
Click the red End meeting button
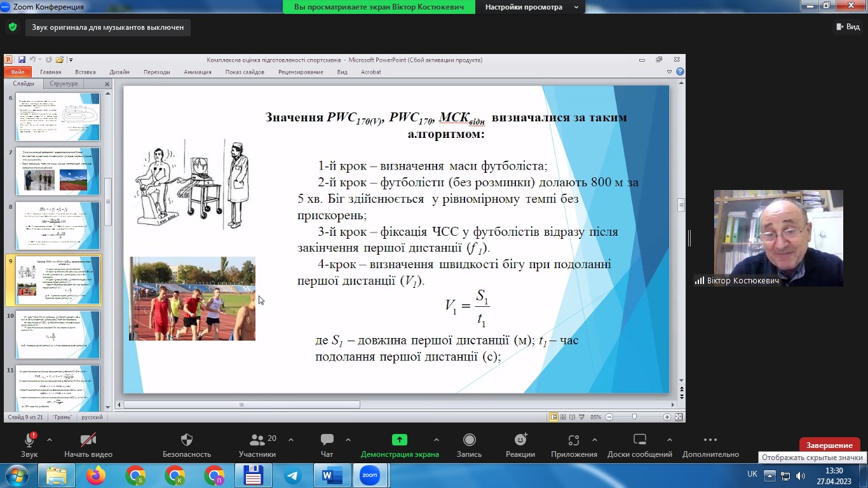click(x=829, y=445)
